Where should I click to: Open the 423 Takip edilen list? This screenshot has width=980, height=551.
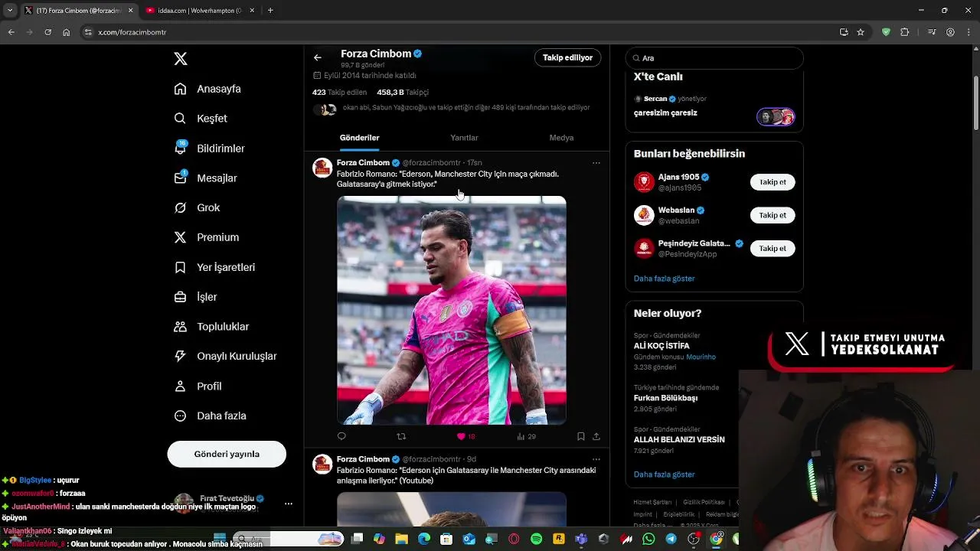point(339,92)
